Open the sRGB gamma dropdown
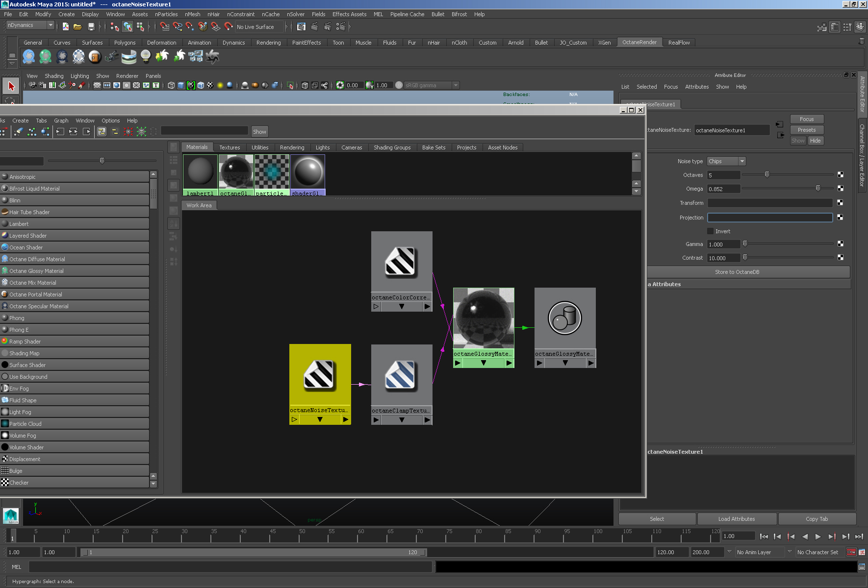 (x=432, y=85)
